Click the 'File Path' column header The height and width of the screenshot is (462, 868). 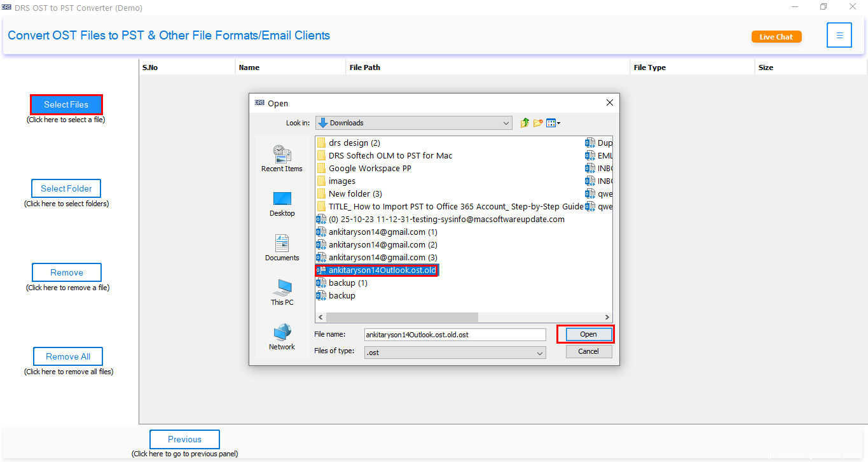pos(488,67)
